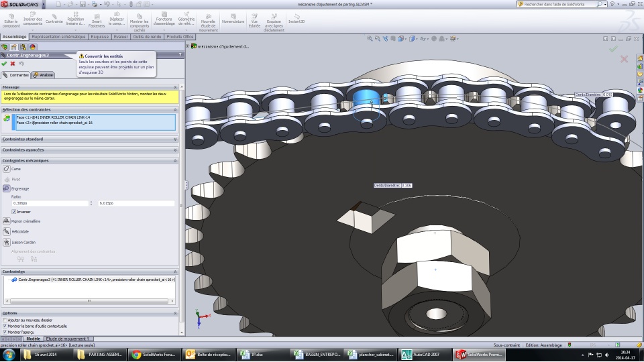Open the Nomenclature tool
Image resolution: width=644 pixels, height=362 pixels.
point(233,19)
